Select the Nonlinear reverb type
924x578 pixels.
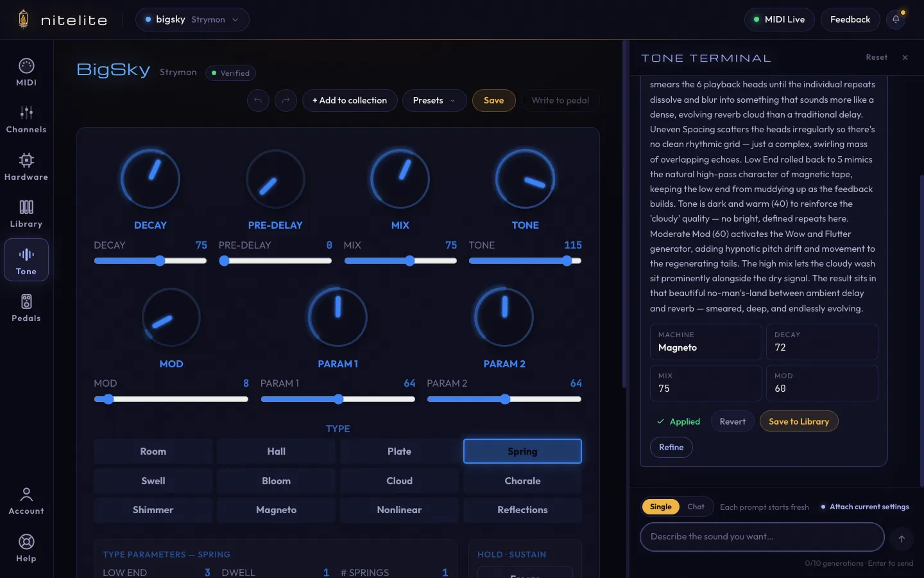(x=399, y=510)
